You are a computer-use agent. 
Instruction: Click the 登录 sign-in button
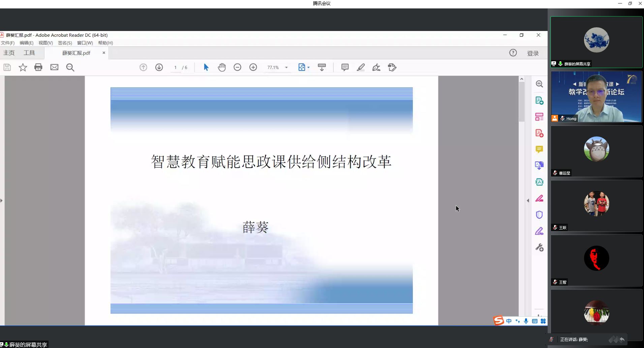point(533,53)
